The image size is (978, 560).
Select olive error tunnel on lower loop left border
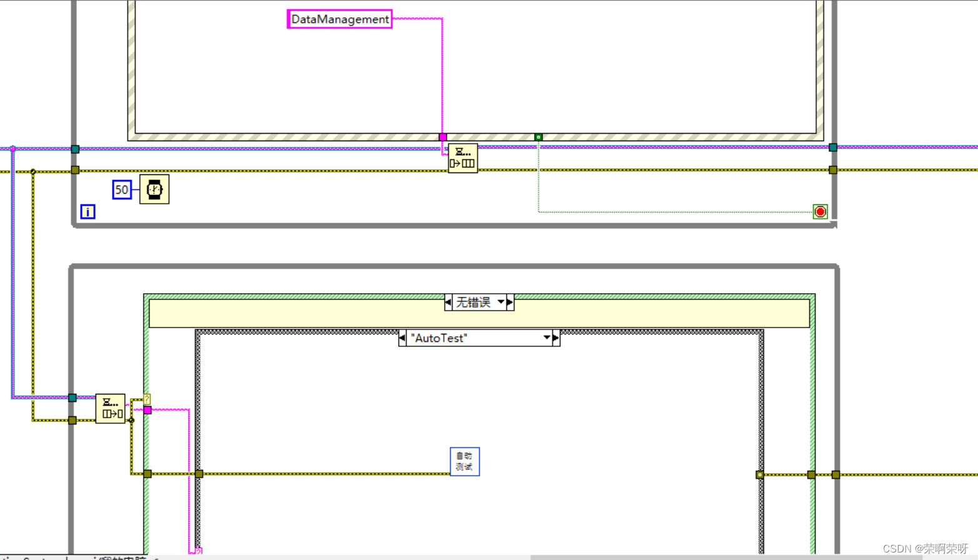73,421
